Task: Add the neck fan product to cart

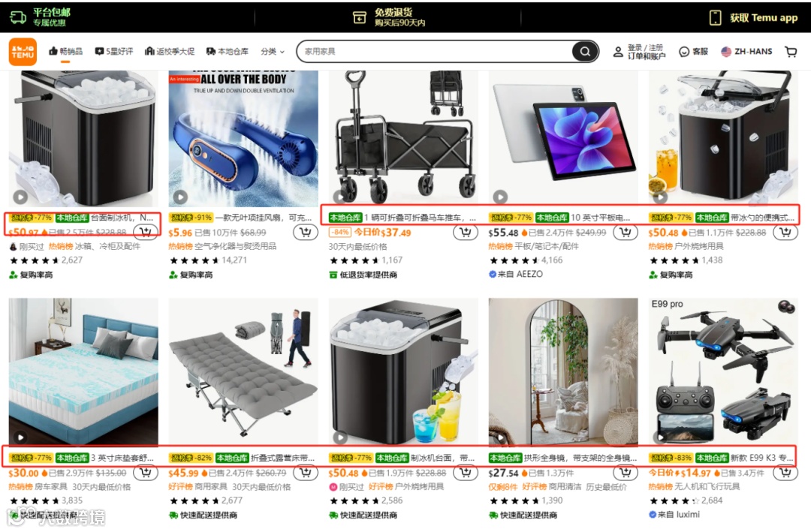Action: click(x=305, y=233)
